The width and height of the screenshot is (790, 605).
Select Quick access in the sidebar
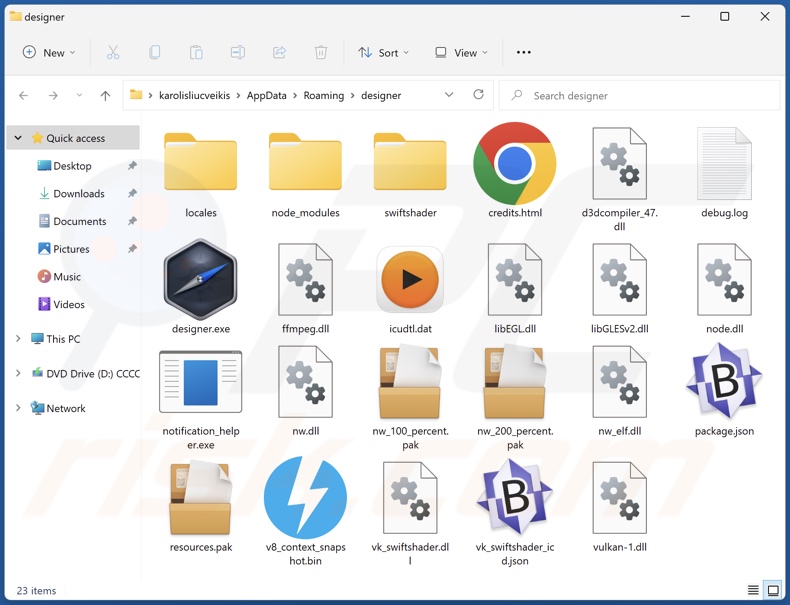(x=73, y=138)
